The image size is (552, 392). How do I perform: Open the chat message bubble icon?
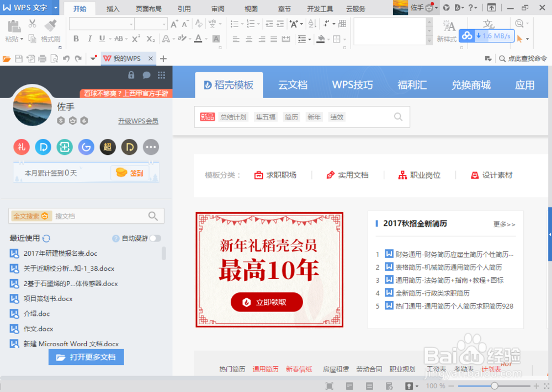pyautogui.click(x=146, y=75)
